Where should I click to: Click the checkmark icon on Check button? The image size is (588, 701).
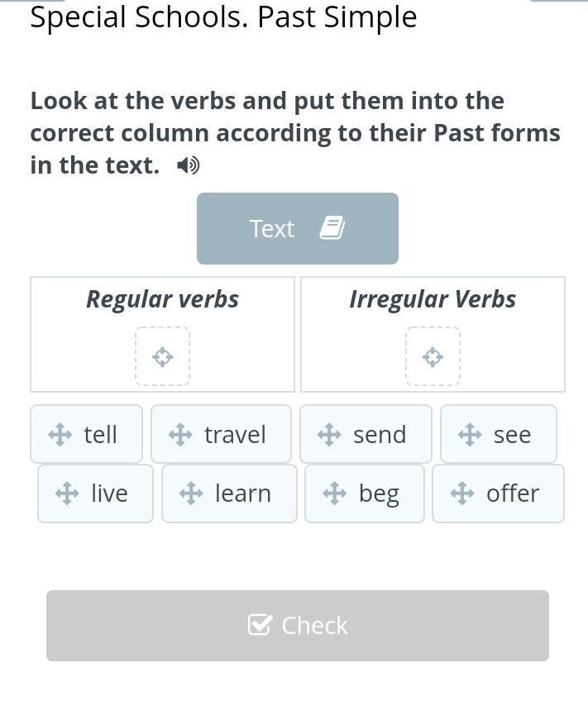(x=260, y=625)
